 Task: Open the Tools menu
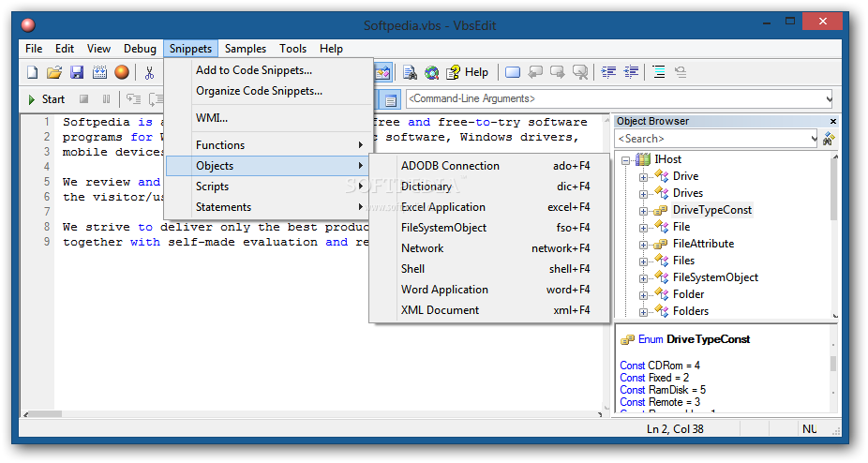pos(292,49)
